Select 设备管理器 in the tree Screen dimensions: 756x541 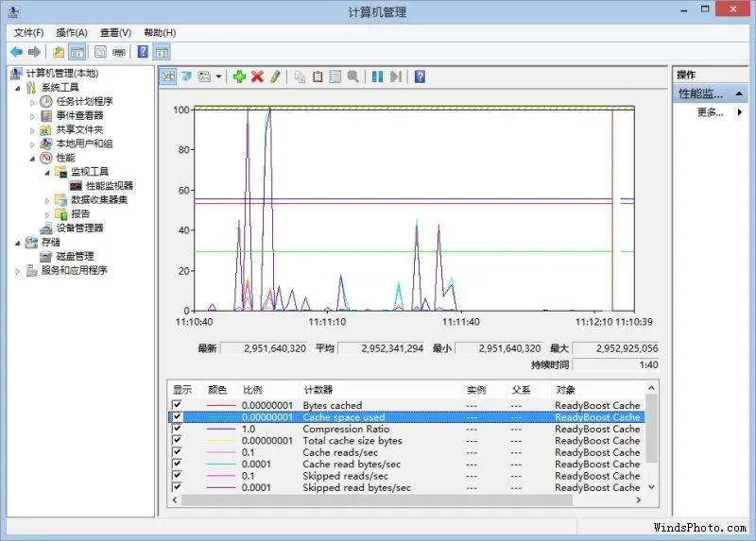79,228
